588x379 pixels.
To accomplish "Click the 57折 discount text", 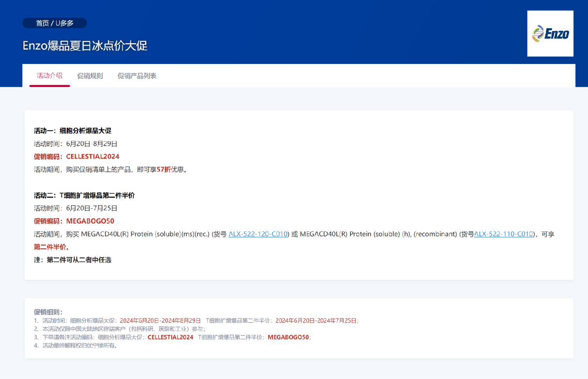I will pyautogui.click(x=163, y=169).
